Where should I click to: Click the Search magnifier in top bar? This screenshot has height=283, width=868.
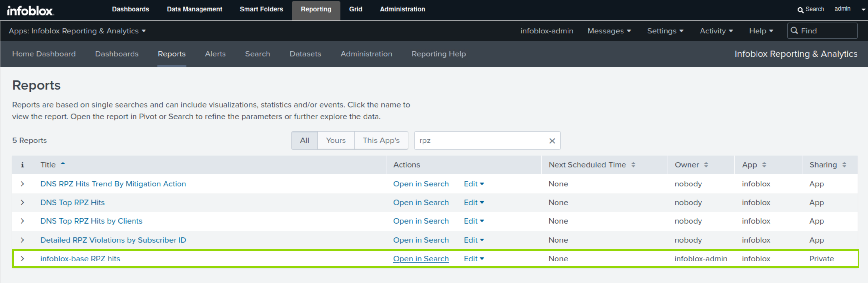[800, 10]
